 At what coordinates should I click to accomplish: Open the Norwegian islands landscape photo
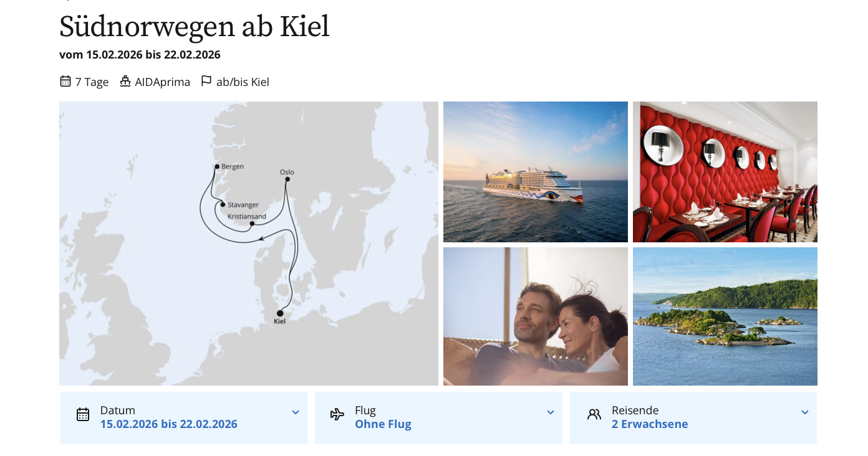725,316
